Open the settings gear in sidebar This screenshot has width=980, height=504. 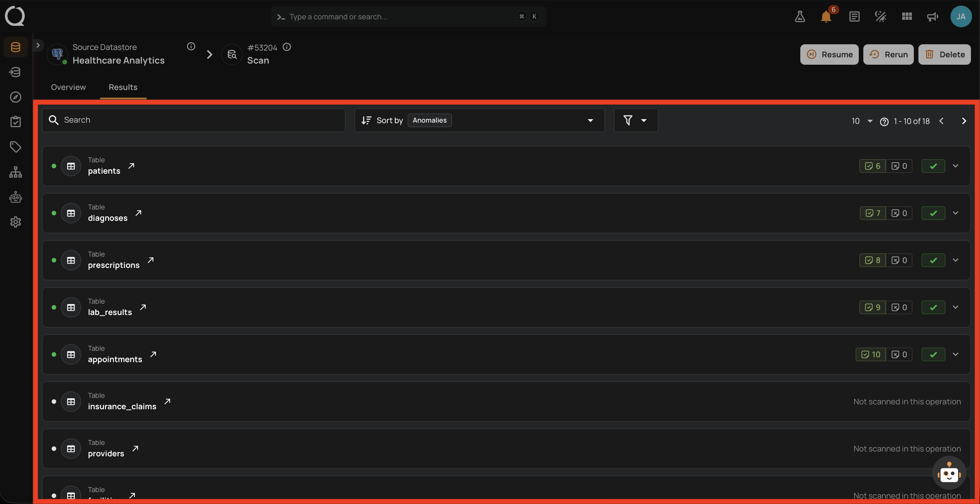pyautogui.click(x=16, y=222)
